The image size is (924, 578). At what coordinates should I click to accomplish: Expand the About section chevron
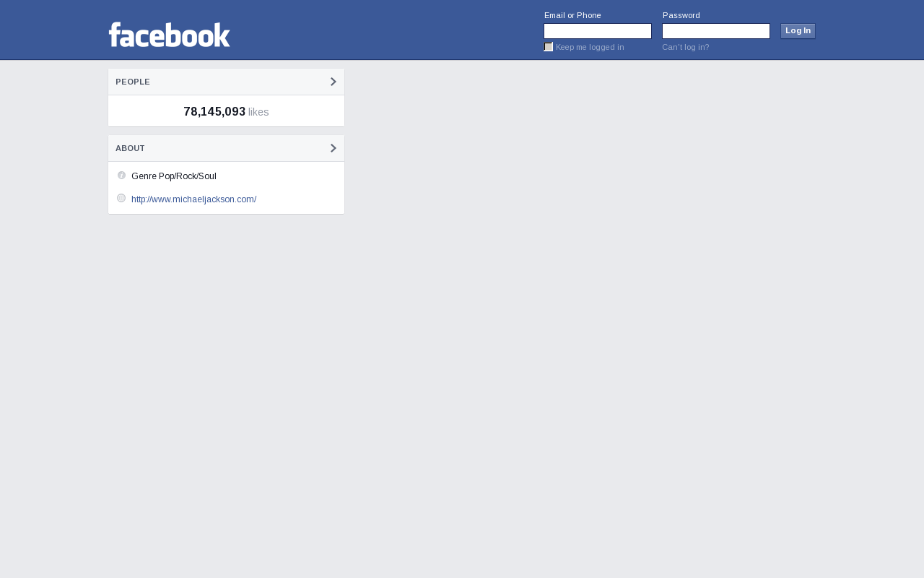tap(334, 148)
